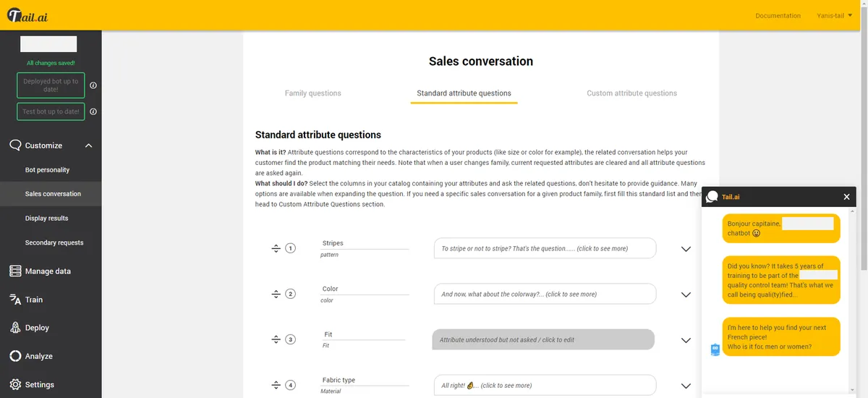Image resolution: width=868 pixels, height=398 pixels.
Task: Click Deployed bot up to date button
Action: (51, 85)
